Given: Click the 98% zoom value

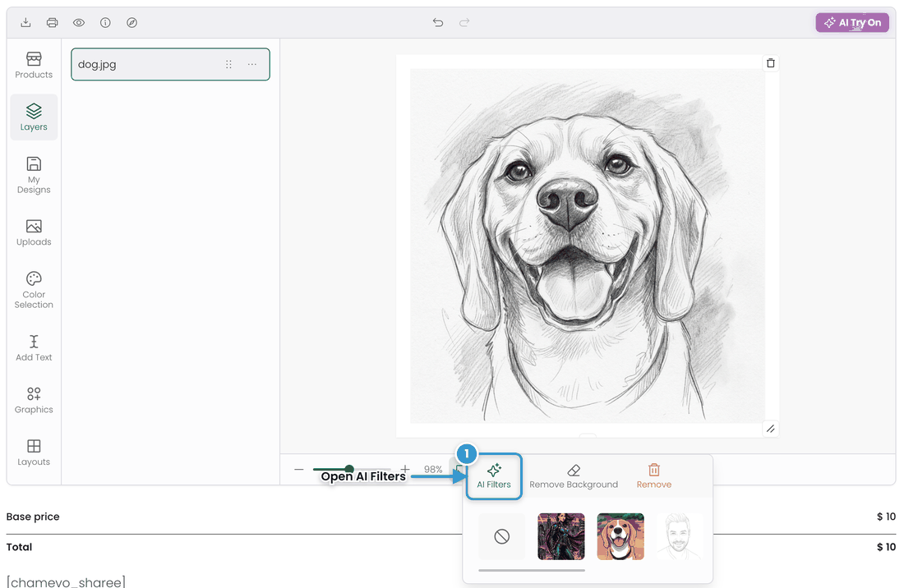Looking at the screenshot, I should [x=433, y=470].
